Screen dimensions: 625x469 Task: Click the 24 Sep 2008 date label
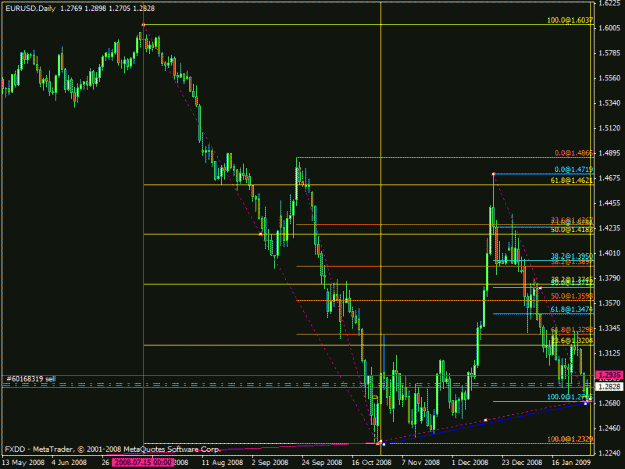point(321,463)
